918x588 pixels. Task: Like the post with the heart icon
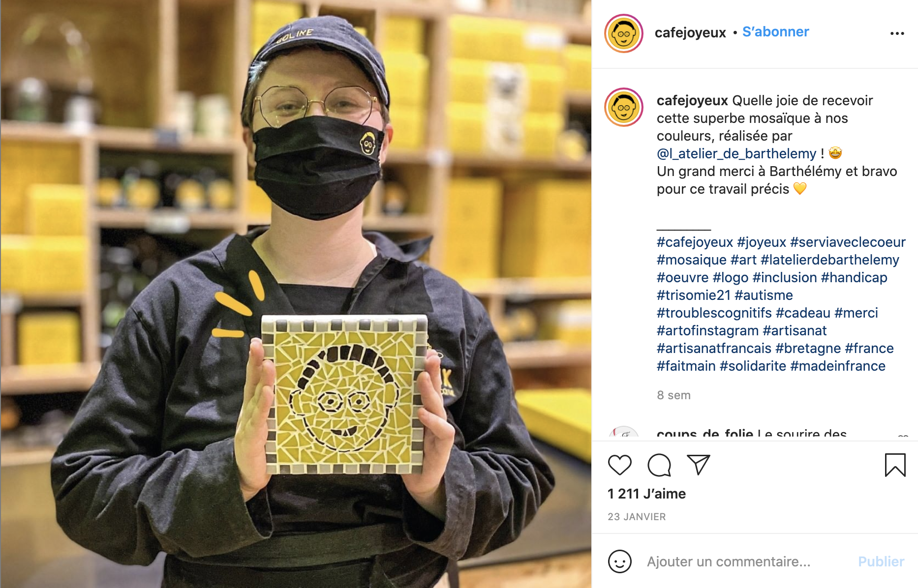click(619, 465)
